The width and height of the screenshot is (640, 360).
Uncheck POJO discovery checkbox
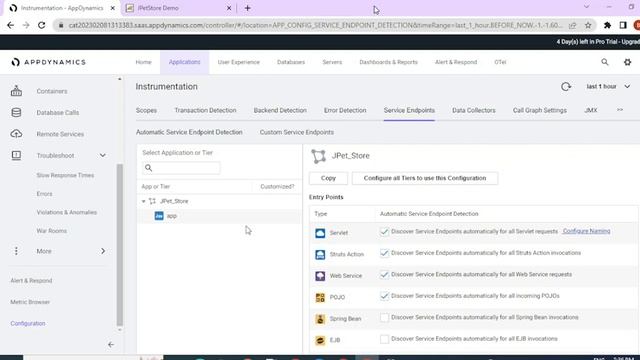click(384, 296)
